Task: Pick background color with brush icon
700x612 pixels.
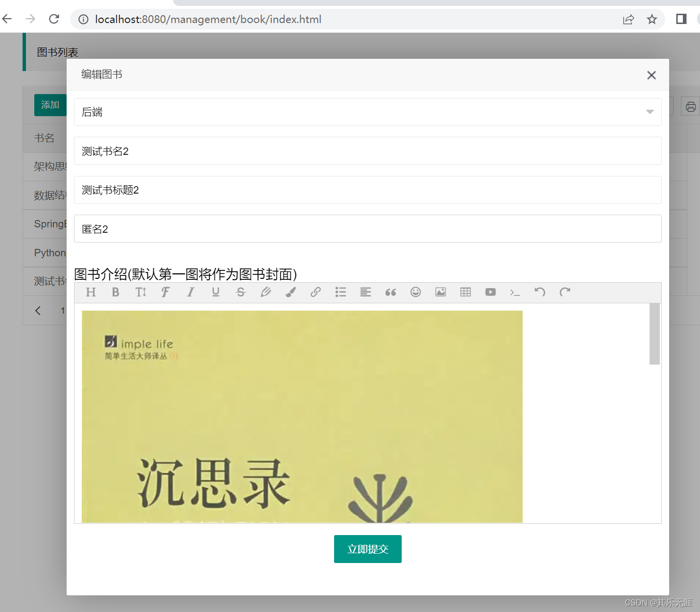Action: click(x=290, y=293)
